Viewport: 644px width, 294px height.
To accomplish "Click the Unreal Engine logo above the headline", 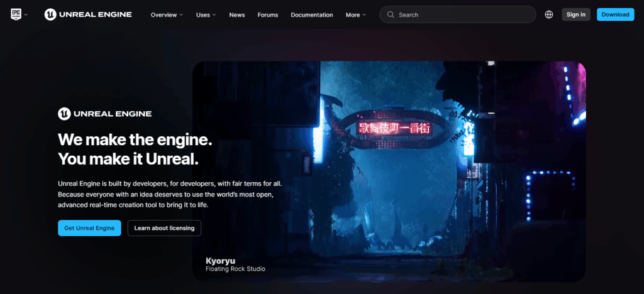I will click(x=104, y=114).
